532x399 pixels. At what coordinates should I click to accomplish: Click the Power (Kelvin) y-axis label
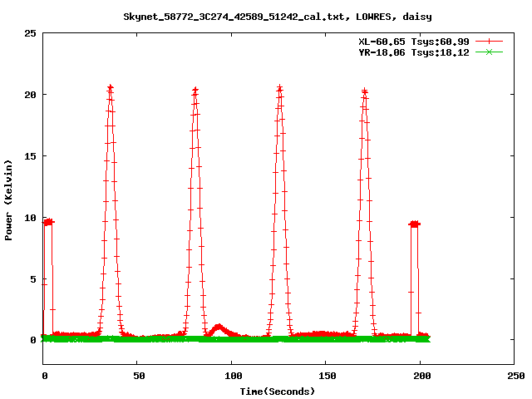point(8,200)
